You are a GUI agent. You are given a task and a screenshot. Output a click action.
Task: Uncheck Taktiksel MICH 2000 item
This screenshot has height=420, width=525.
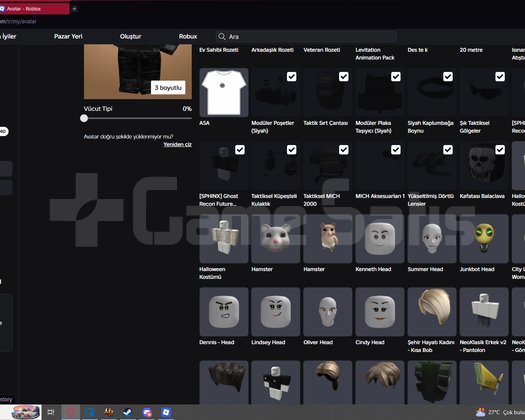tap(344, 150)
